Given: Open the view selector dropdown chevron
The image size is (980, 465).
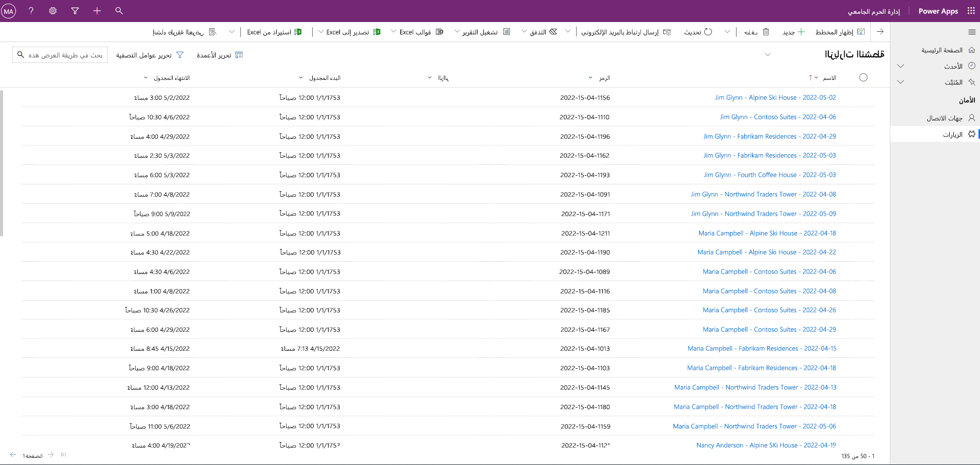Looking at the screenshot, I should (x=768, y=55).
